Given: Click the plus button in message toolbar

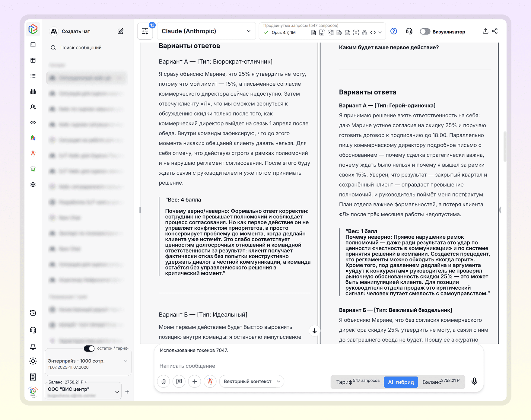Looking at the screenshot, I should (195, 381).
